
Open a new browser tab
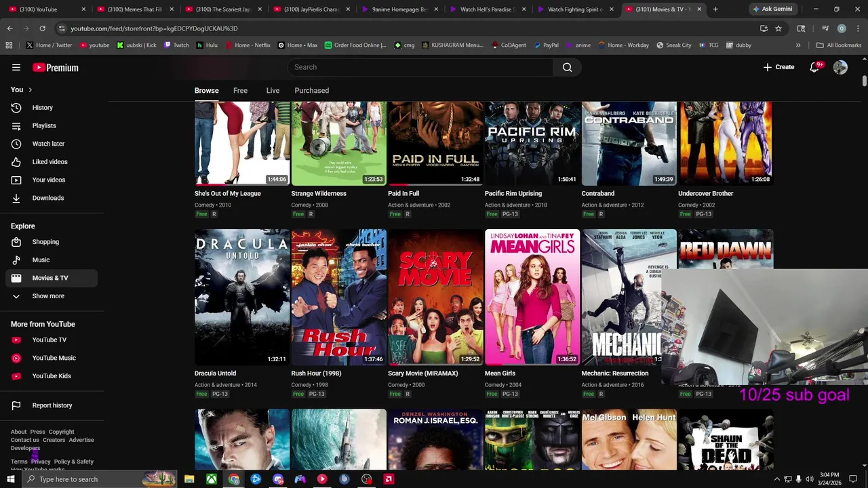tap(715, 9)
